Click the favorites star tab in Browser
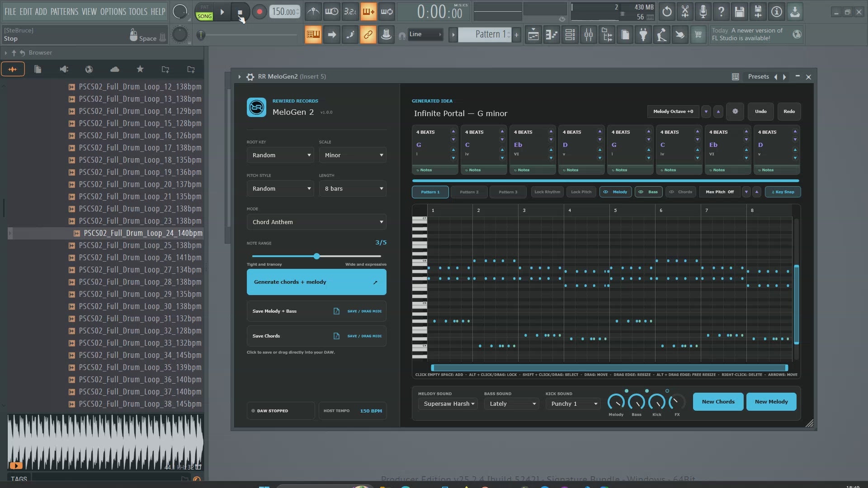 pyautogui.click(x=140, y=69)
